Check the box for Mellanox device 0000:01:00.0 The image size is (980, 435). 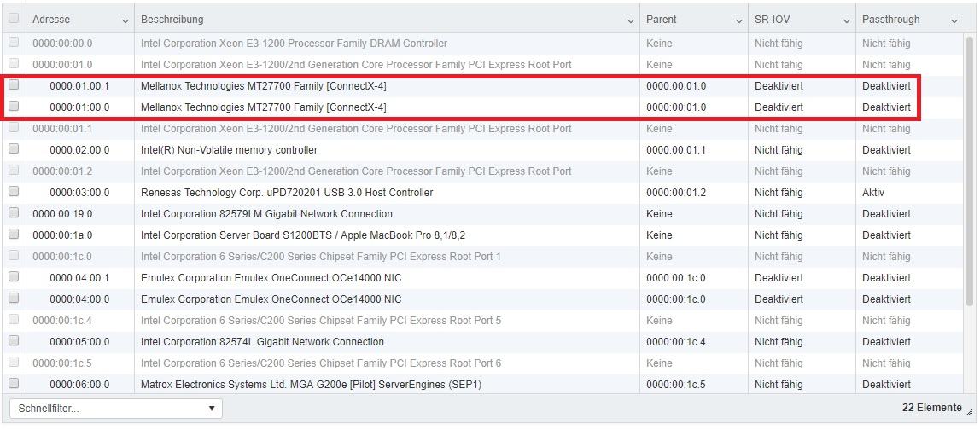14,107
